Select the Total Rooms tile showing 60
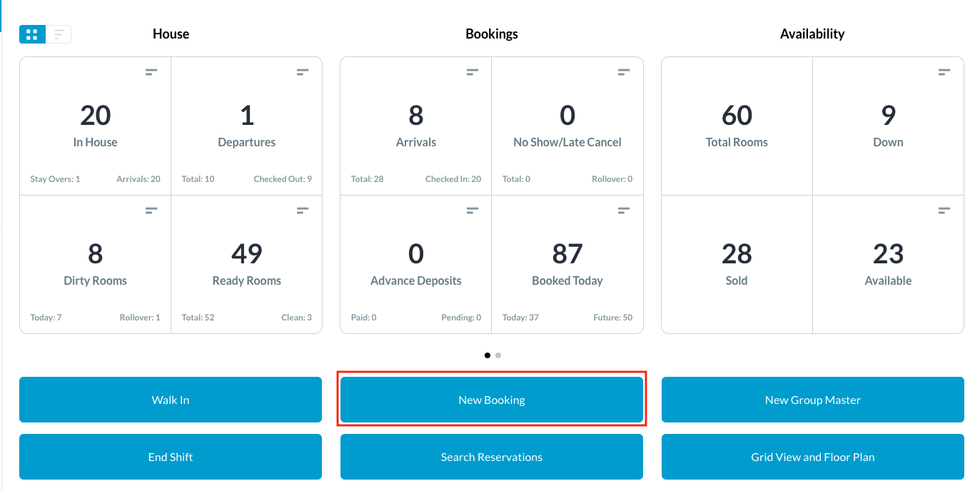This screenshot has width=980, height=491. coord(737,126)
